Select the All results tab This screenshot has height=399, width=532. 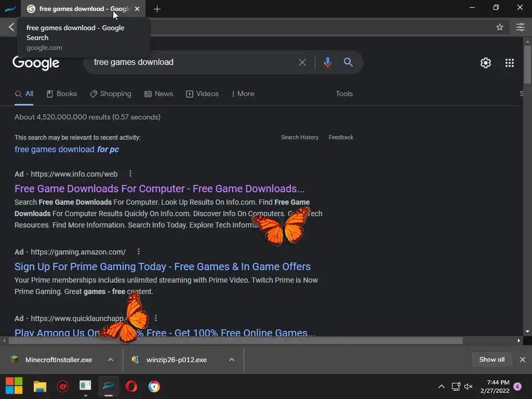[24, 94]
